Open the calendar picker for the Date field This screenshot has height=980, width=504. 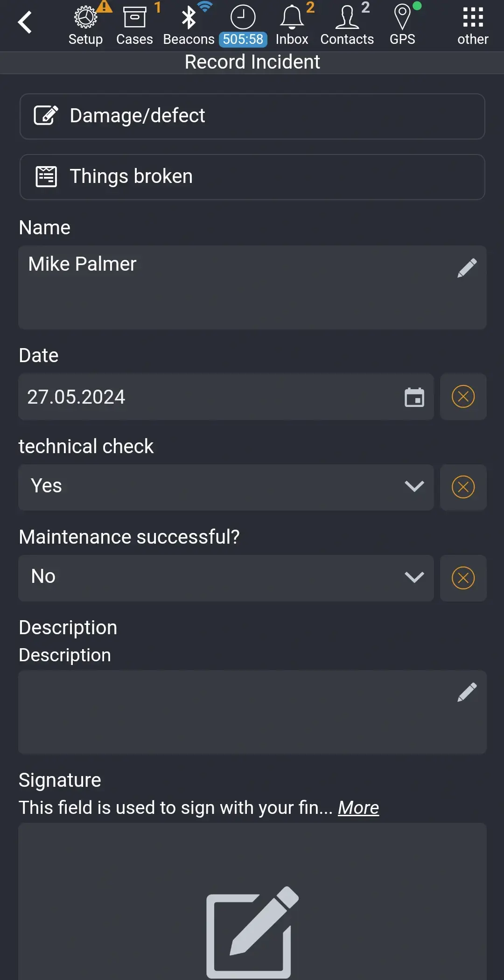pyautogui.click(x=414, y=397)
